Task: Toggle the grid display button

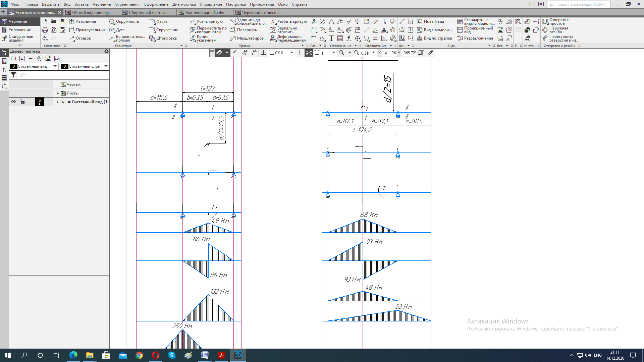Action: pos(263,53)
